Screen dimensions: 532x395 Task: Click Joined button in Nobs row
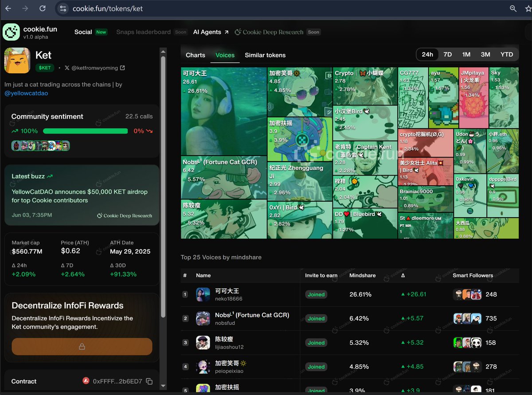point(316,318)
